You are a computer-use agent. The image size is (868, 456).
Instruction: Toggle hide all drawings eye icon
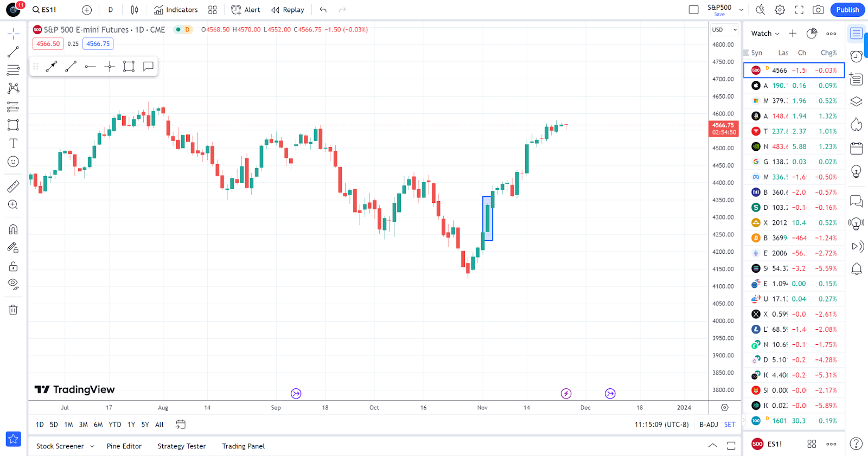(x=14, y=284)
